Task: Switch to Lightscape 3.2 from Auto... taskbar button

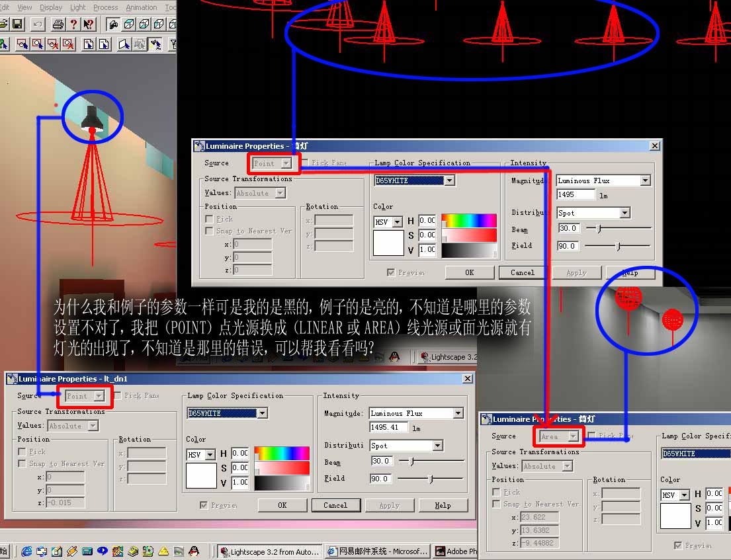Action: (x=270, y=551)
